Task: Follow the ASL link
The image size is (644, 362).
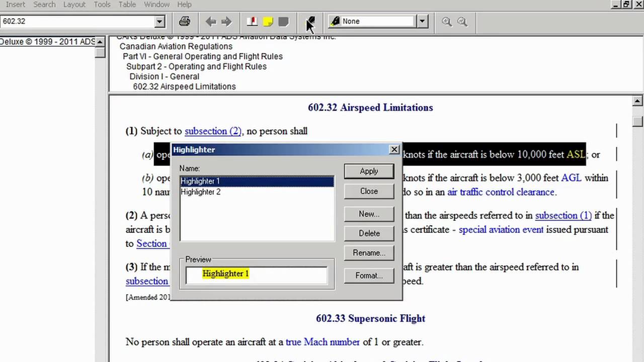Action: pos(576,154)
